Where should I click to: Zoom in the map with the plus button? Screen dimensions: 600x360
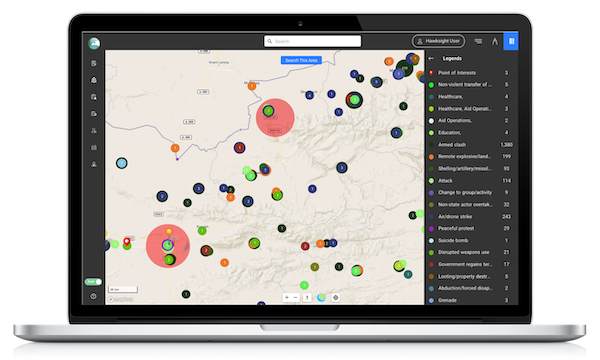(287, 297)
